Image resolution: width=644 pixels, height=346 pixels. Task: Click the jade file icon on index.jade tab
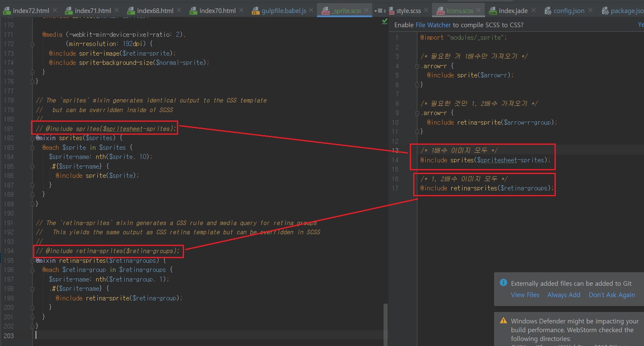pyautogui.click(x=493, y=11)
